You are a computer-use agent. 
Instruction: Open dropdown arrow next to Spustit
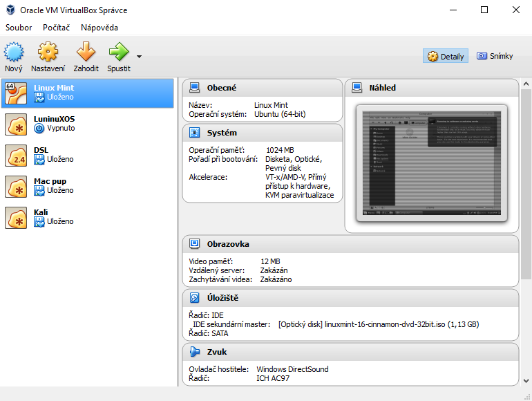tap(139, 57)
